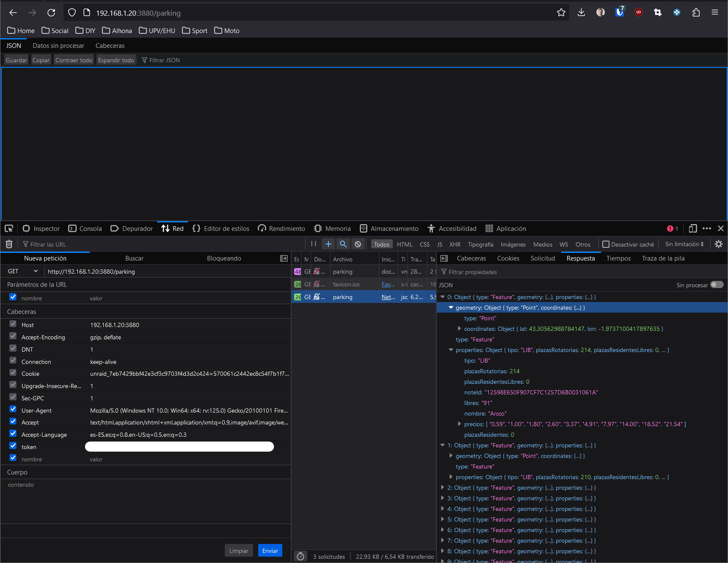This screenshot has height=563, width=728.
Task: Bookmark this page with star icon
Action: coord(561,13)
